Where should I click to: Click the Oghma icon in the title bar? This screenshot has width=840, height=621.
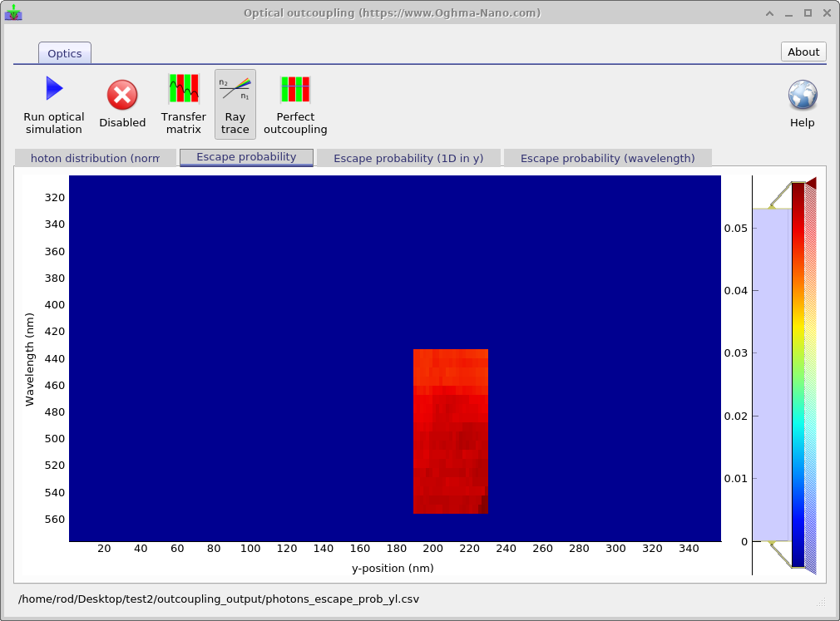(13, 12)
